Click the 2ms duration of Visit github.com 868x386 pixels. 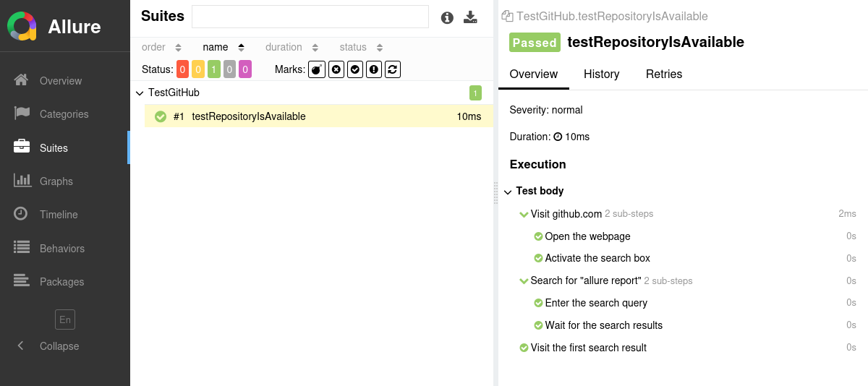coord(847,214)
